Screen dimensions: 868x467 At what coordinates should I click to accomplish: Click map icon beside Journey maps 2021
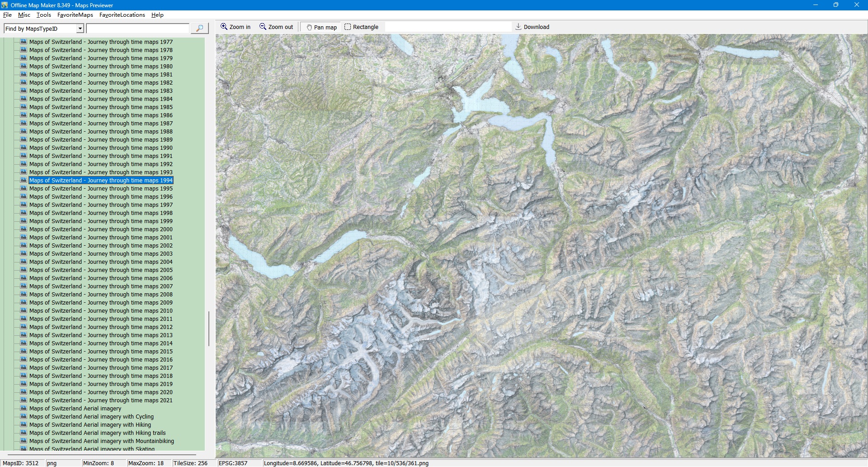point(24,400)
